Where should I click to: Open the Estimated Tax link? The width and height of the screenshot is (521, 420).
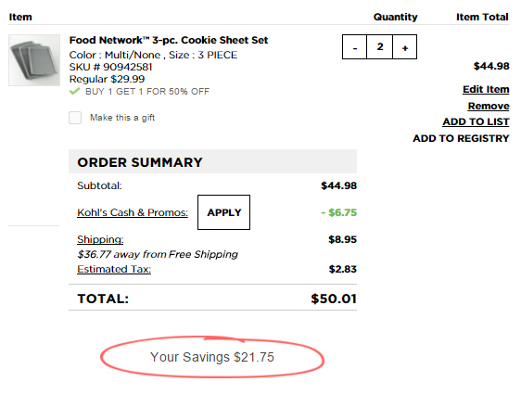point(114,269)
